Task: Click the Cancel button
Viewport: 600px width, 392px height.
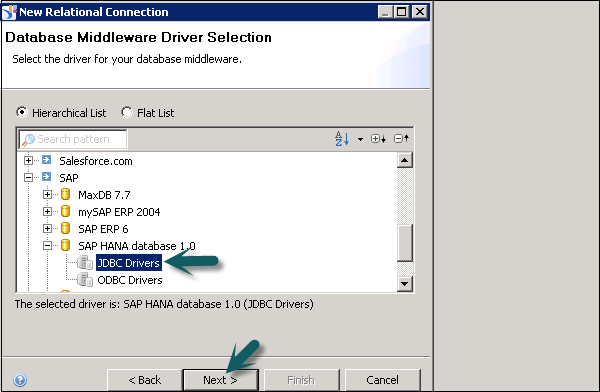Action: (383, 380)
